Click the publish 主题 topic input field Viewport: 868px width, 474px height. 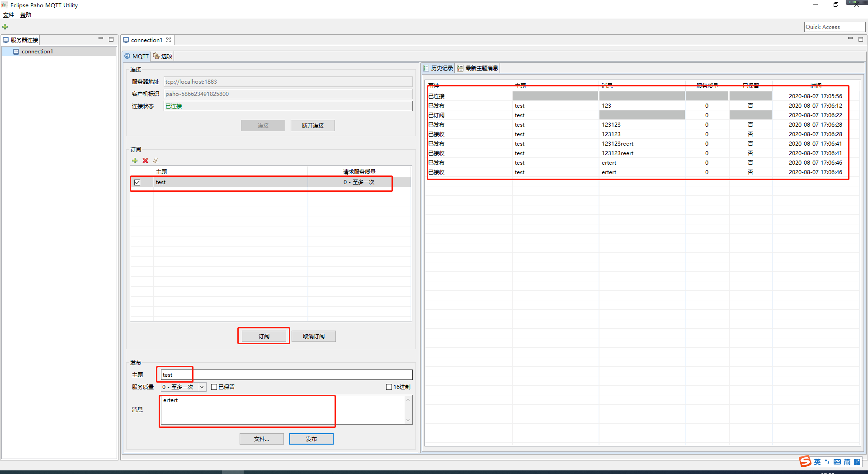coord(287,374)
